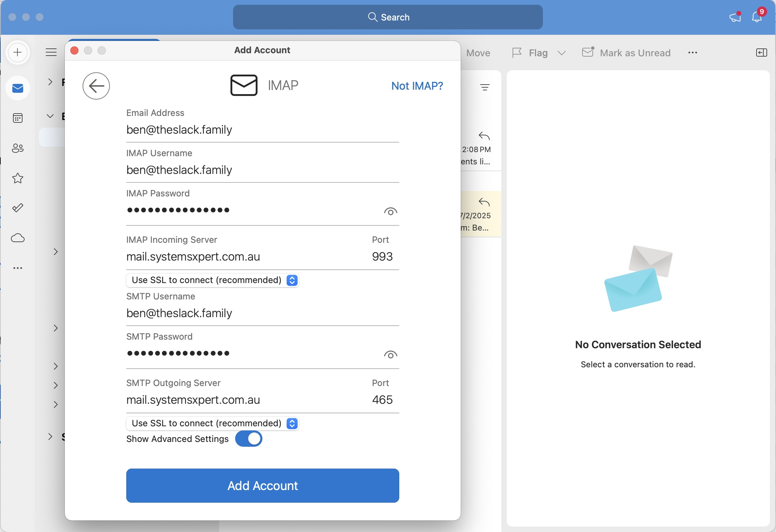Click the Search bar
This screenshot has width=776, height=532.
coord(388,17)
